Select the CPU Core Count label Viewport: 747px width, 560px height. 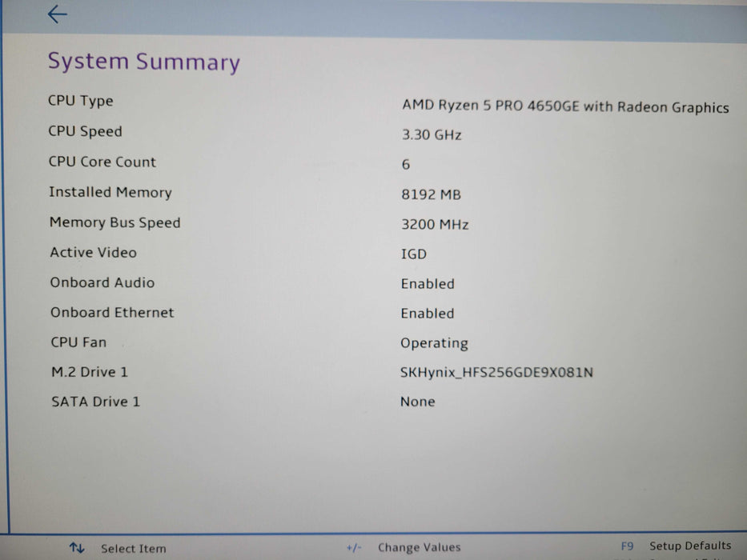coord(102,162)
